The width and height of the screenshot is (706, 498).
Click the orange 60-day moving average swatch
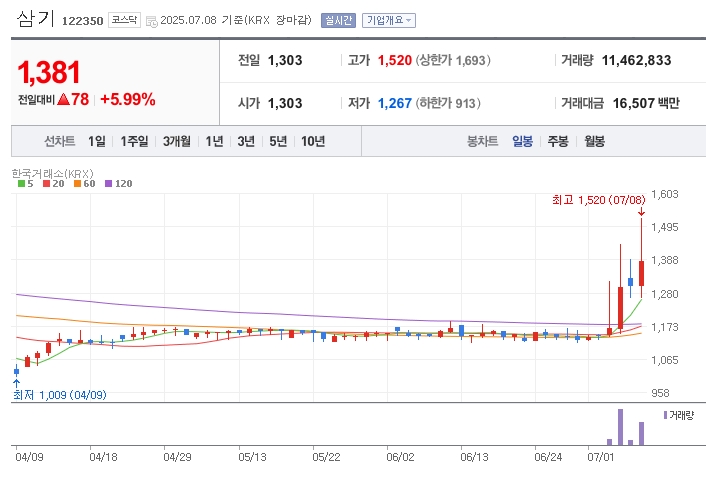tap(77, 184)
